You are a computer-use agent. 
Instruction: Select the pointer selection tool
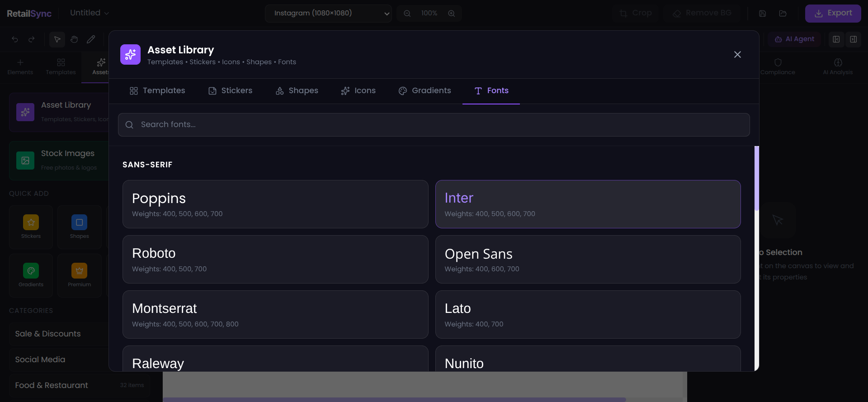[57, 39]
